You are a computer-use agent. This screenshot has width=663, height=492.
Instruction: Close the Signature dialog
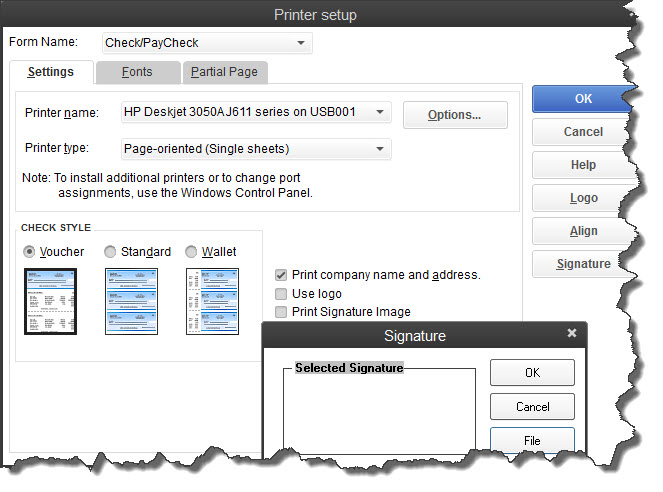(572, 333)
